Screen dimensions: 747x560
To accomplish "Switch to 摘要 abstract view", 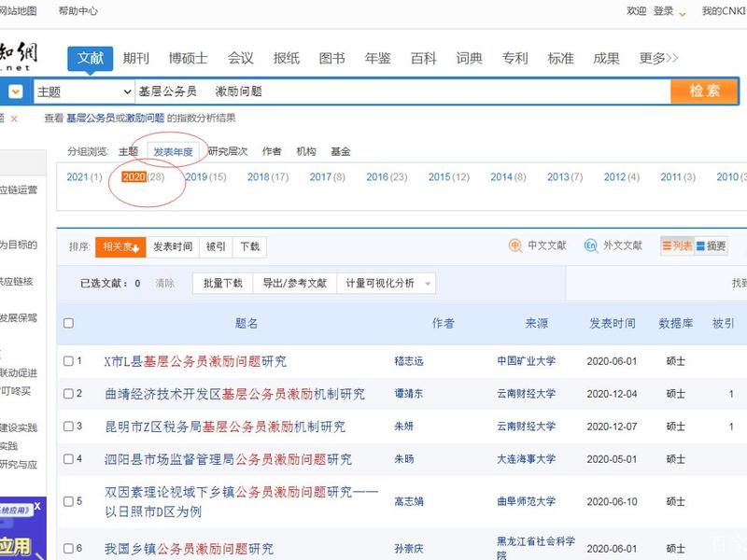I will tap(712, 245).
